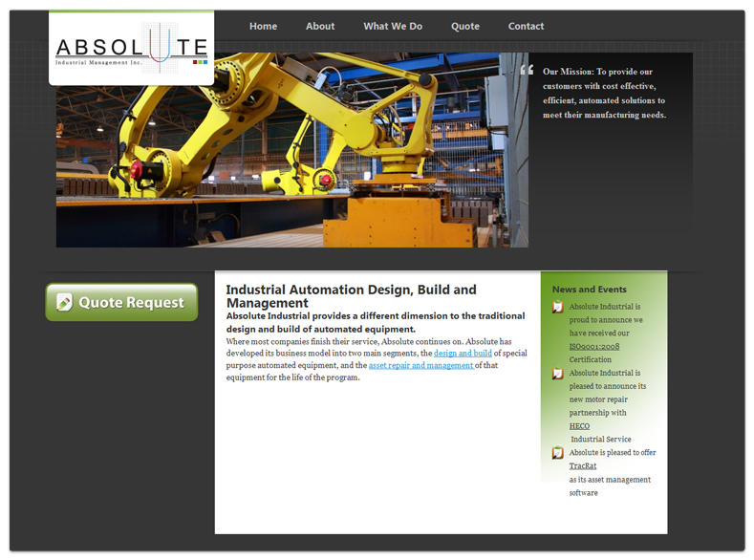
Task: Follow the asset repair and management link
Action: pos(421,365)
